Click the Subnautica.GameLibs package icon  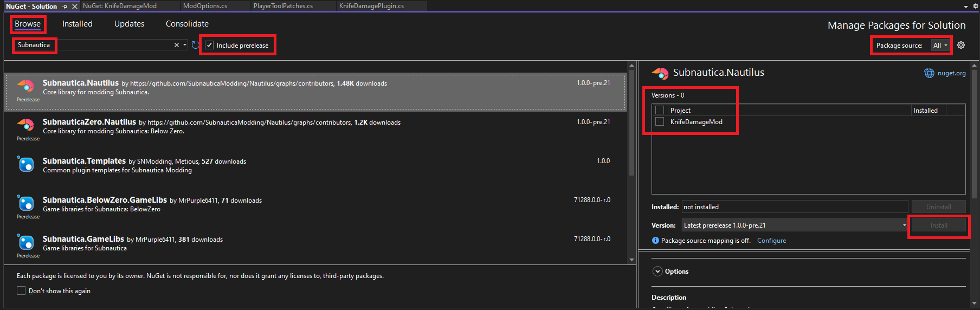[26, 242]
